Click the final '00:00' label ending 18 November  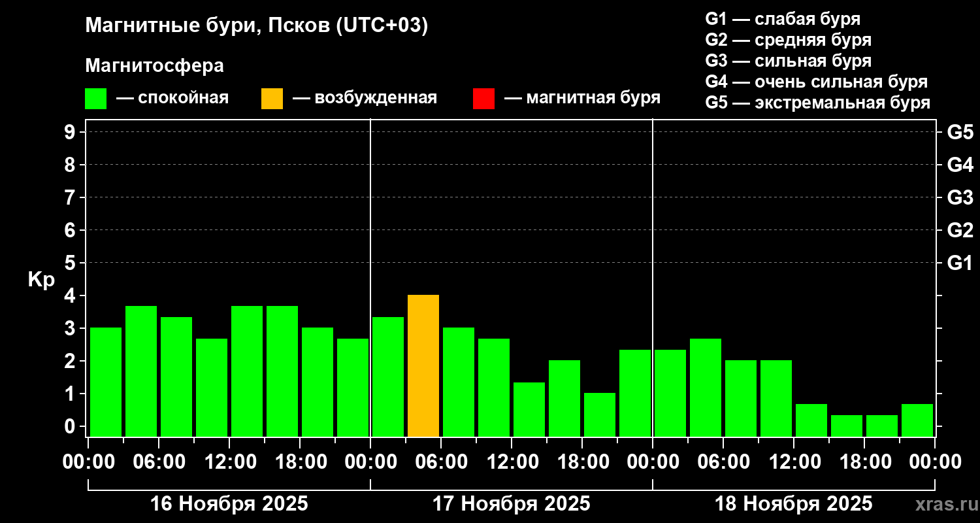(935, 462)
